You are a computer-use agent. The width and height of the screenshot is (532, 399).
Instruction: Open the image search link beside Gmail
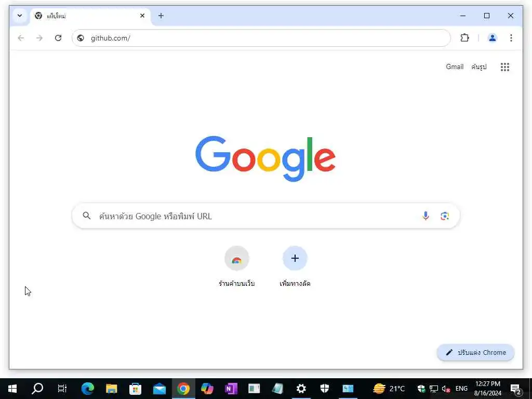[x=478, y=66]
